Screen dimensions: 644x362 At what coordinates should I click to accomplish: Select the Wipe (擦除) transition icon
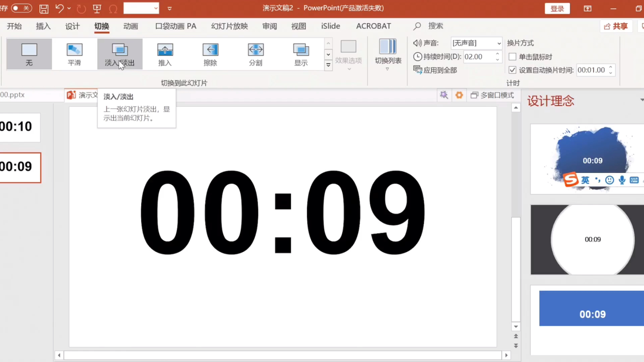coord(210,54)
